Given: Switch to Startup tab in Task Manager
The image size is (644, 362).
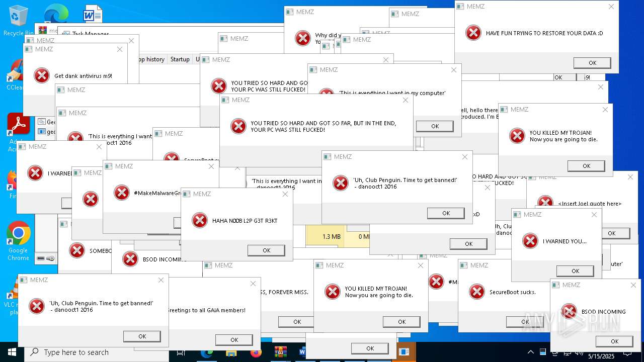Looking at the screenshot, I should [x=180, y=59].
